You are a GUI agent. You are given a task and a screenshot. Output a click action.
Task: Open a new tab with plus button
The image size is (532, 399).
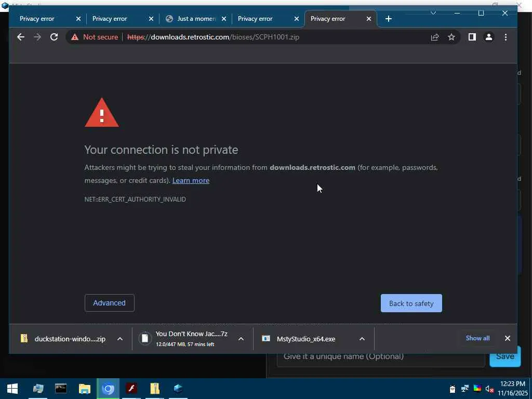[x=389, y=19]
